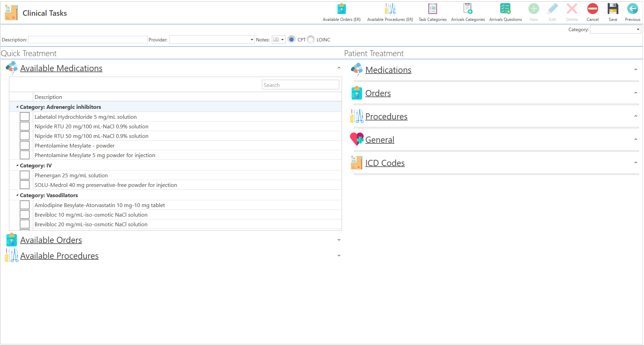
Task: Check Phenergan 25 mg/mL solution checkbox
Action: click(25, 175)
